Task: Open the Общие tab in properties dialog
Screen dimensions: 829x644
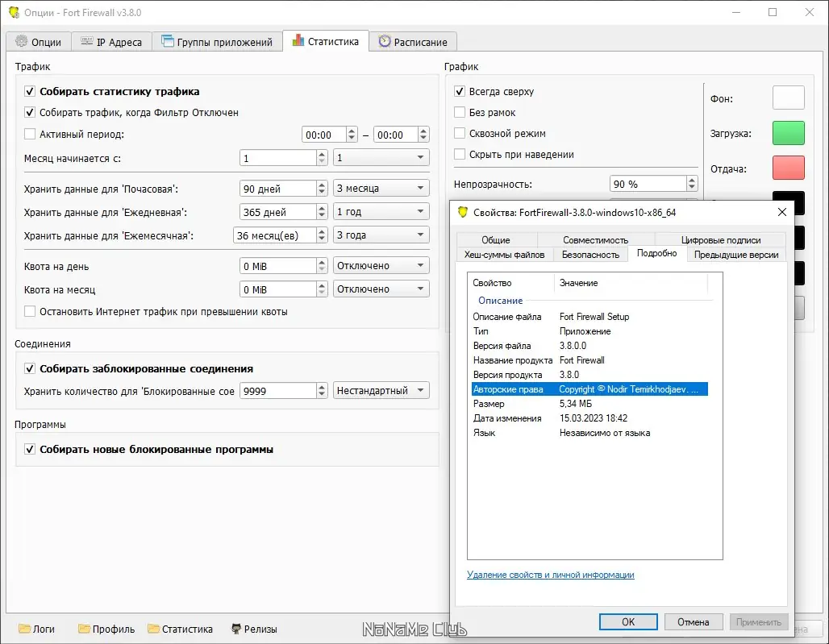Action: pyautogui.click(x=496, y=240)
